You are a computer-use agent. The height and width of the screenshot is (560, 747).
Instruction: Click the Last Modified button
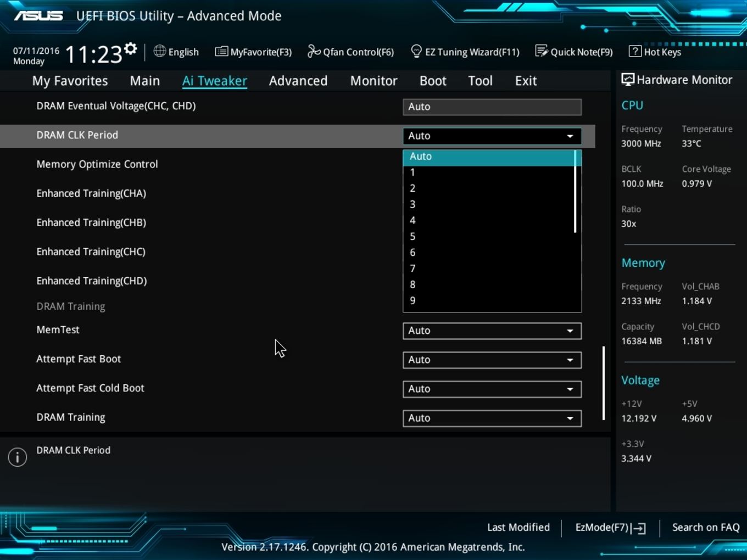pos(519,528)
